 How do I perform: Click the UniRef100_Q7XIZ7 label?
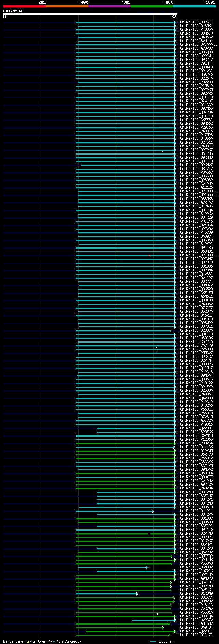[196, 308]
